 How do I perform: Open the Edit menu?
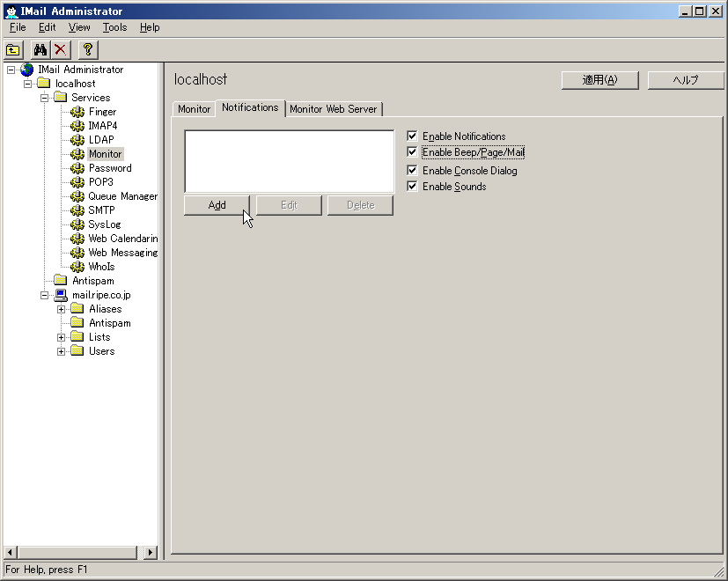coord(47,27)
